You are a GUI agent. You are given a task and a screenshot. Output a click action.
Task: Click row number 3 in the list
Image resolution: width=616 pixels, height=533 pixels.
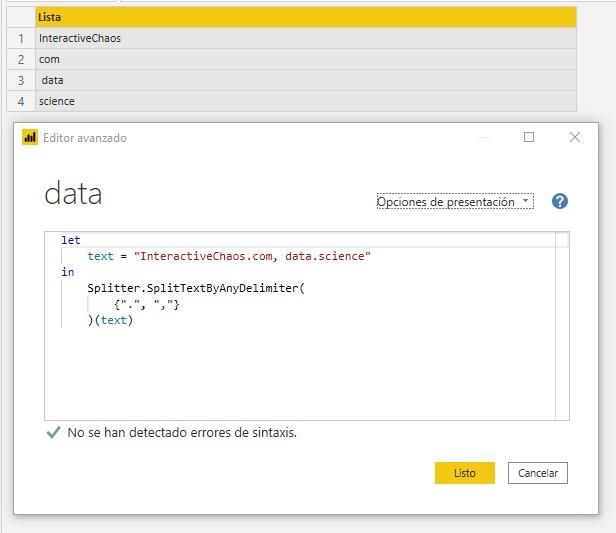[x=20, y=80]
